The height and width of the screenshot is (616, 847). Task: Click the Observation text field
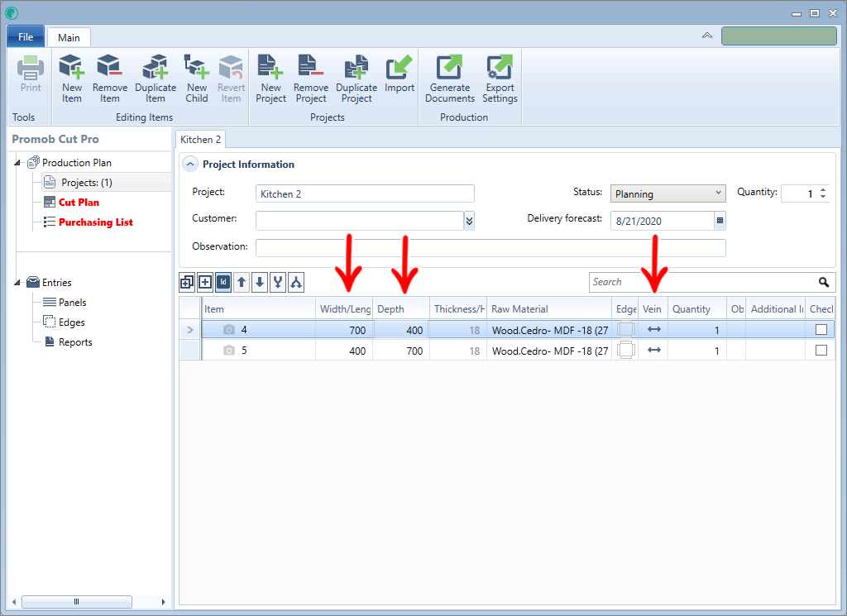click(x=490, y=248)
